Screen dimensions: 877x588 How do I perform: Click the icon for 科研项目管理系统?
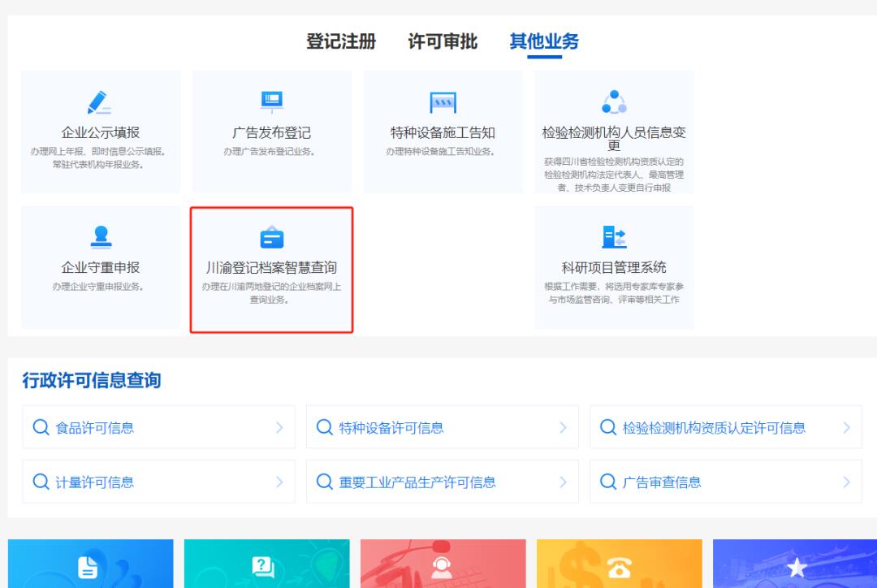615,236
